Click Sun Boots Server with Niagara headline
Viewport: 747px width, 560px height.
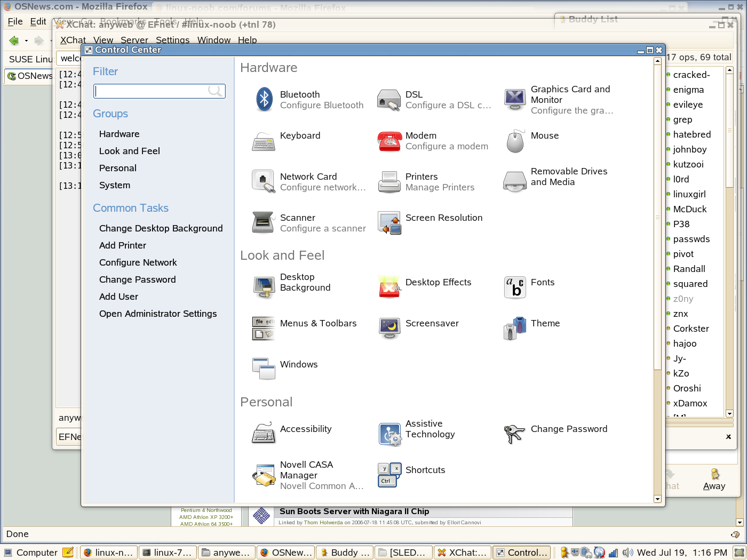(354, 511)
